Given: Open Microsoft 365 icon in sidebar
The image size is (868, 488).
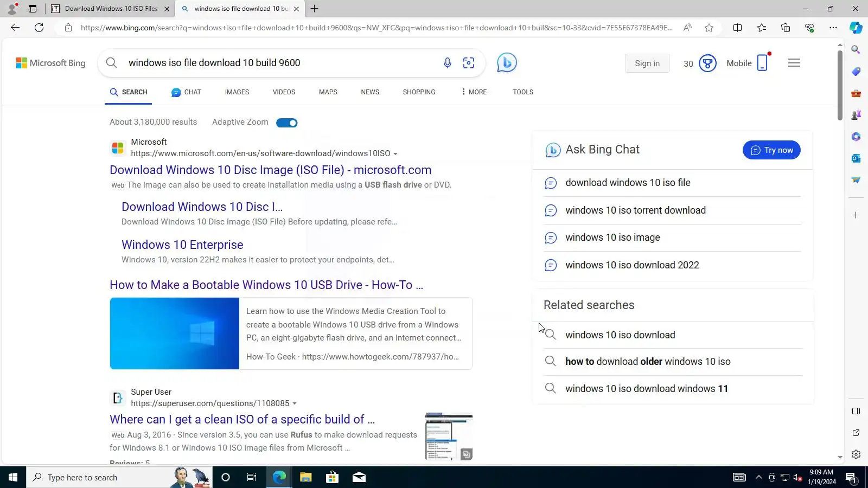Looking at the screenshot, I should point(856,137).
